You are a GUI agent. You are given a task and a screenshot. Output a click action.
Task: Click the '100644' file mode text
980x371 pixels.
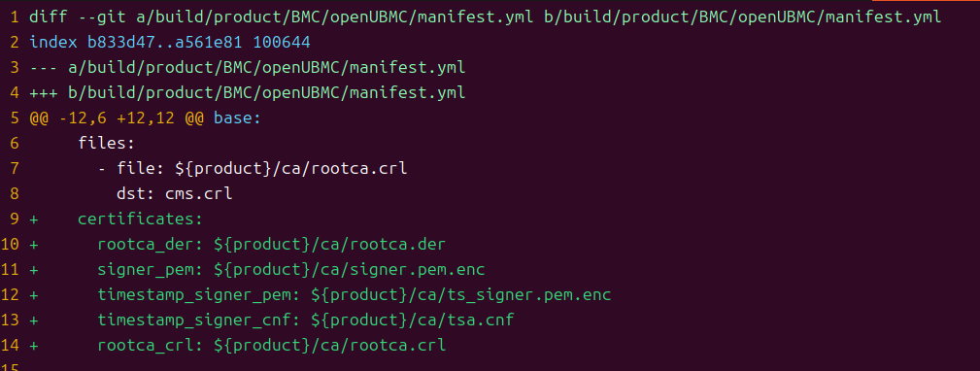pyautogui.click(x=277, y=43)
